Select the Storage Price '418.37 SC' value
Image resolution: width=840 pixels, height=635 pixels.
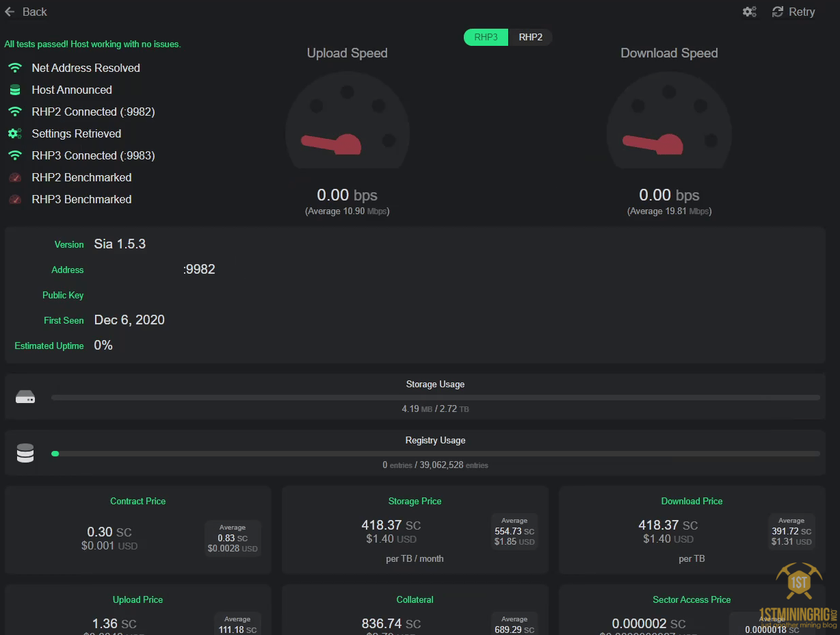coord(391,526)
